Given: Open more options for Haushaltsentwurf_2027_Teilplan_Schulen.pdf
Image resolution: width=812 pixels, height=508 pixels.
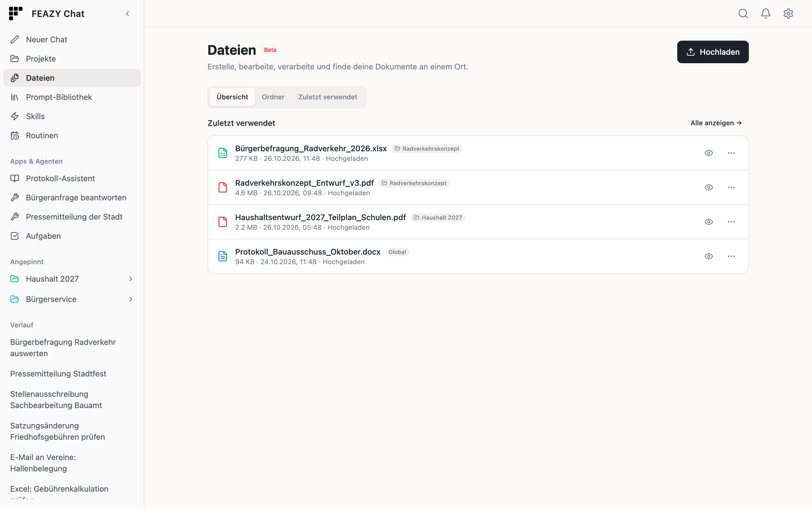Looking at the screenshot, I should tap(731, 222).
